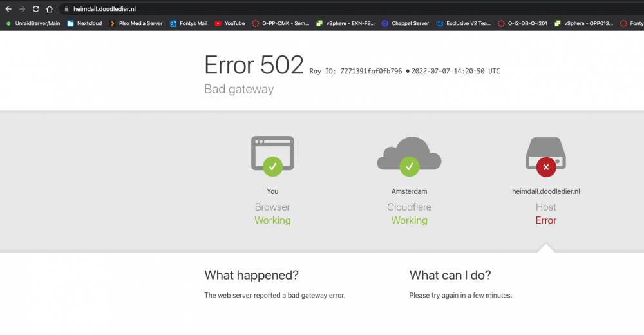Click the heimdall.doodledier.nl host label

[546, 191]
